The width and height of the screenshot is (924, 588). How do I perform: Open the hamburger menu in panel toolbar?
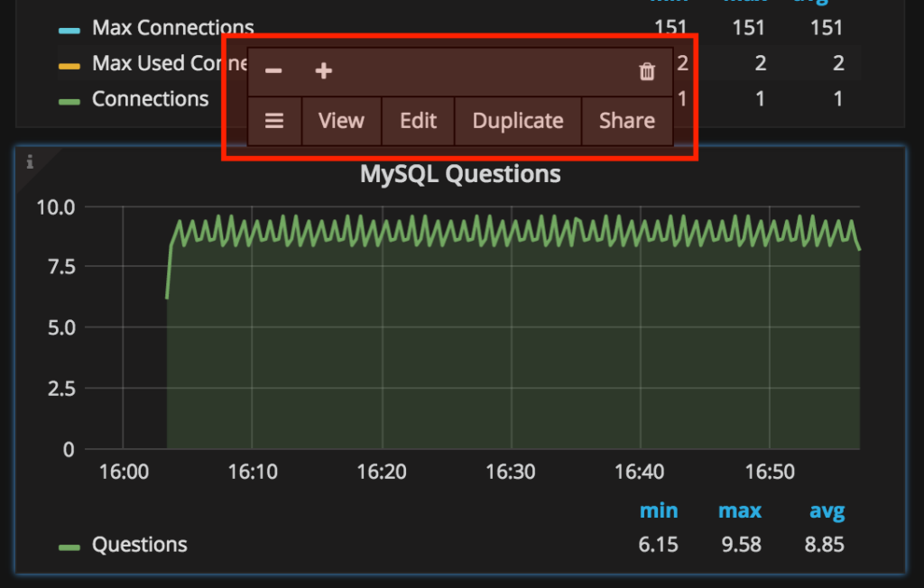[x=274, y=121]
